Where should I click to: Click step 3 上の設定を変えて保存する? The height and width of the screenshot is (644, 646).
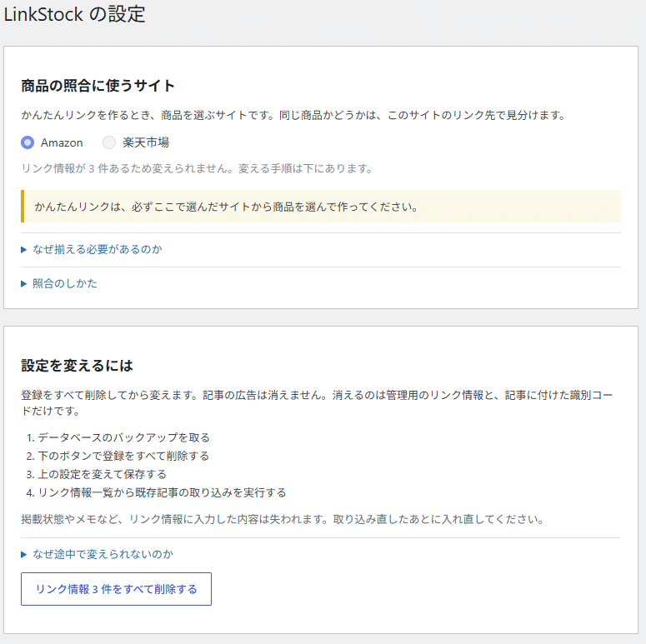tap(103, 474)
